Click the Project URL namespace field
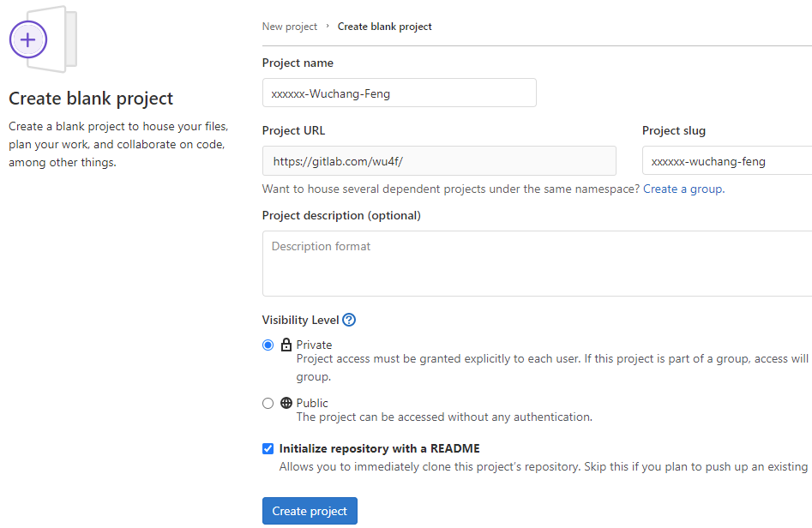The height and width of the screenshot is (528, 812). 439,160
